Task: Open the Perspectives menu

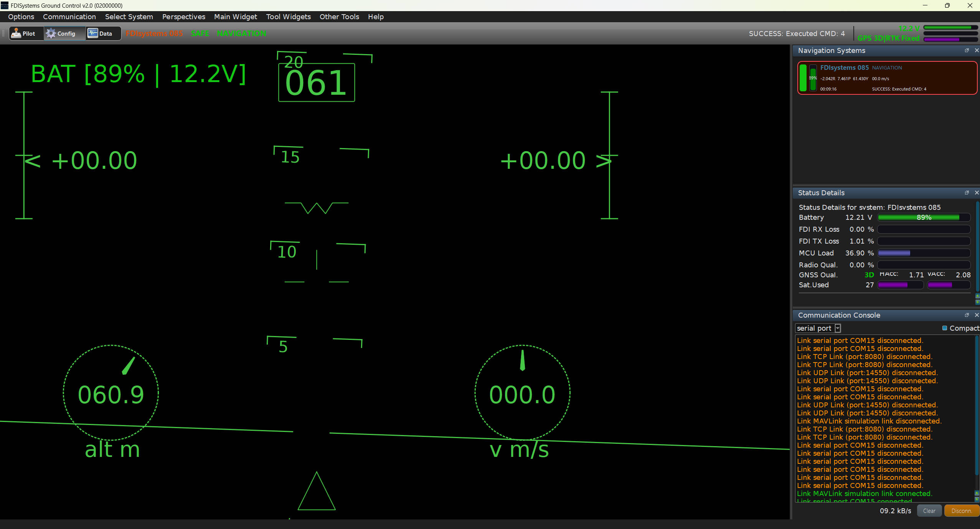Action: pos(183,16)
